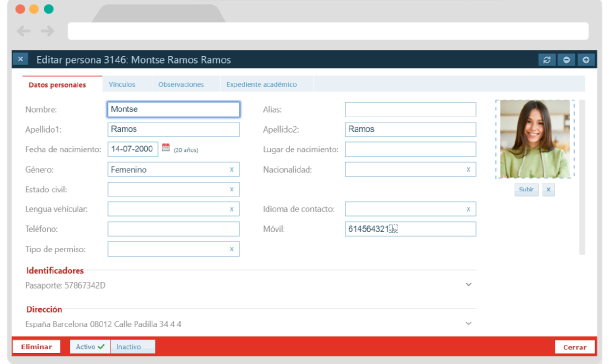The image size is (612, 364).
Task: Expand the Dirección section chevron
Action: [468, 323]
